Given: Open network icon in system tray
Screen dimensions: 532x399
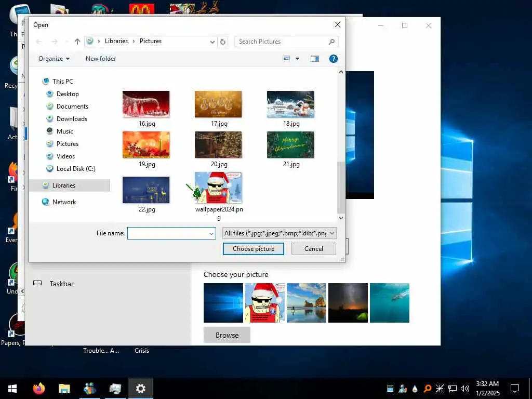Looking at the screenshot, I should pos(453,389).
